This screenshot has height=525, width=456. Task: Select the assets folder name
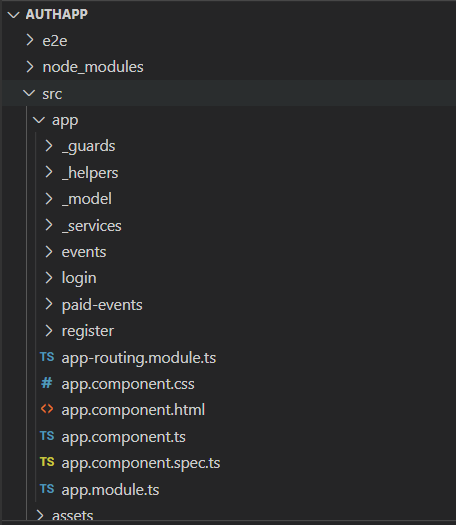(73, 515)
